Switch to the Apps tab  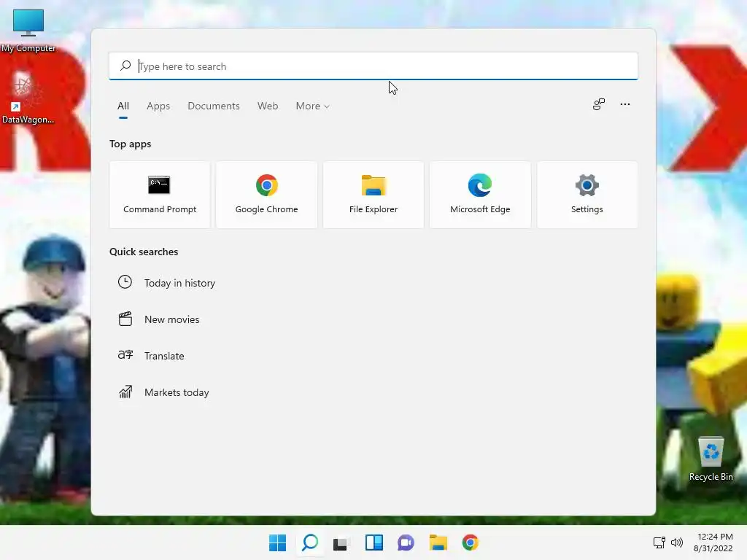(x=158, y=106)
